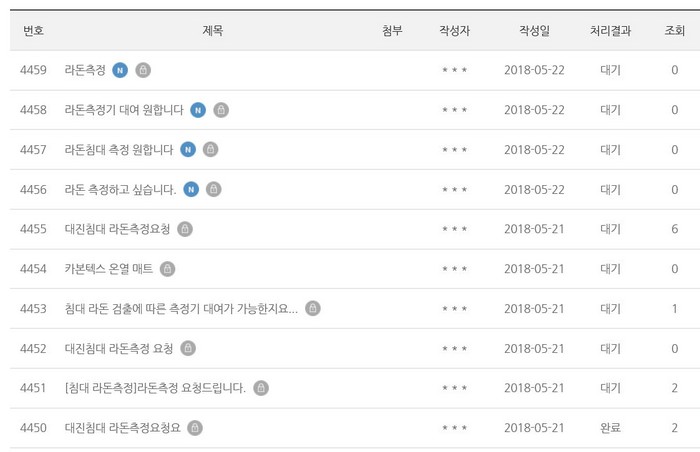Click the 처리결과 column header

(x=610, y=30)
